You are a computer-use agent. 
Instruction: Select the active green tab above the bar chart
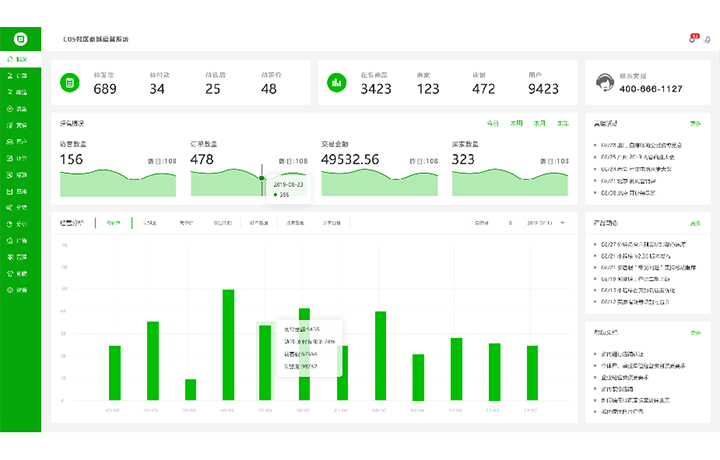(113, 222)
